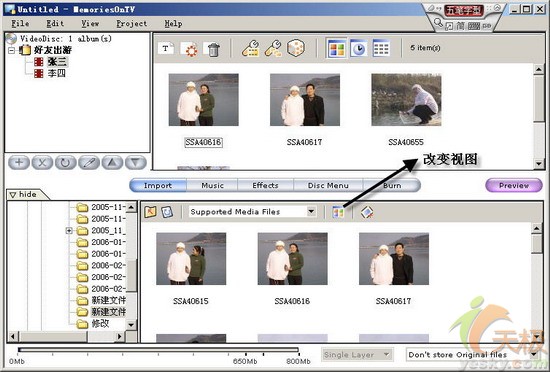Switch to details grid view
The image size is (550, 372).
point(381,48)
